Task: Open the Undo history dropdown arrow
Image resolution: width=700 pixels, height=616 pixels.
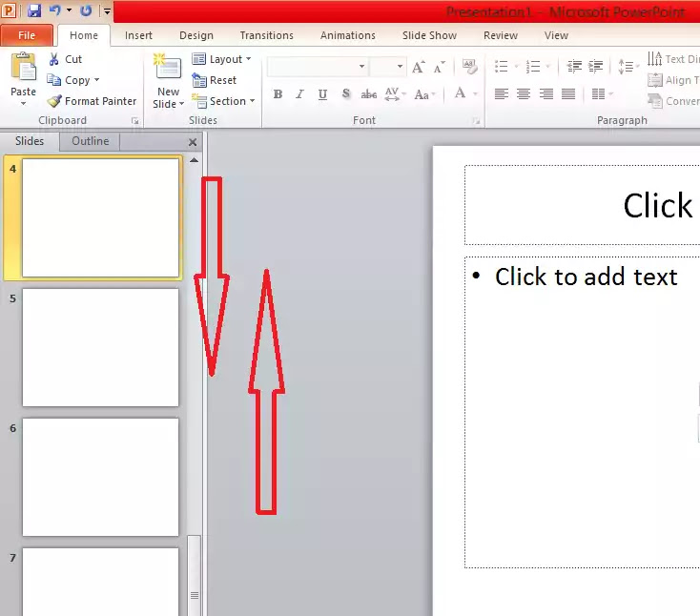Action: click(x=70, y=10)
